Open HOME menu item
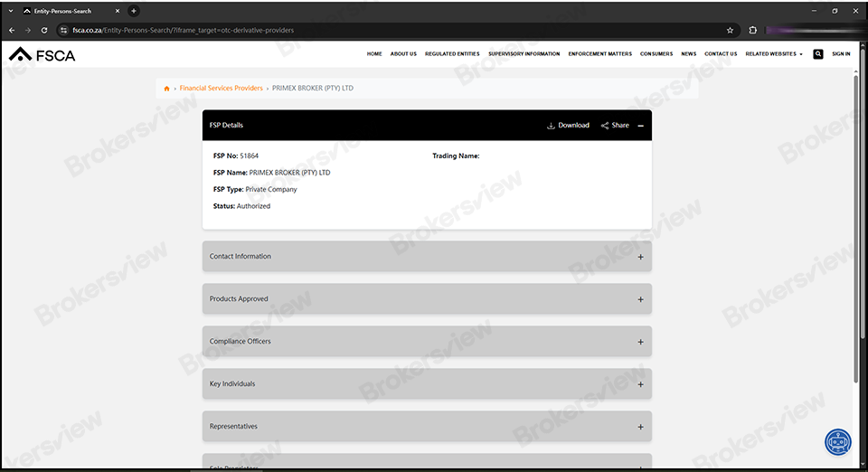This screenshot has height=472, width=868. 374,53
